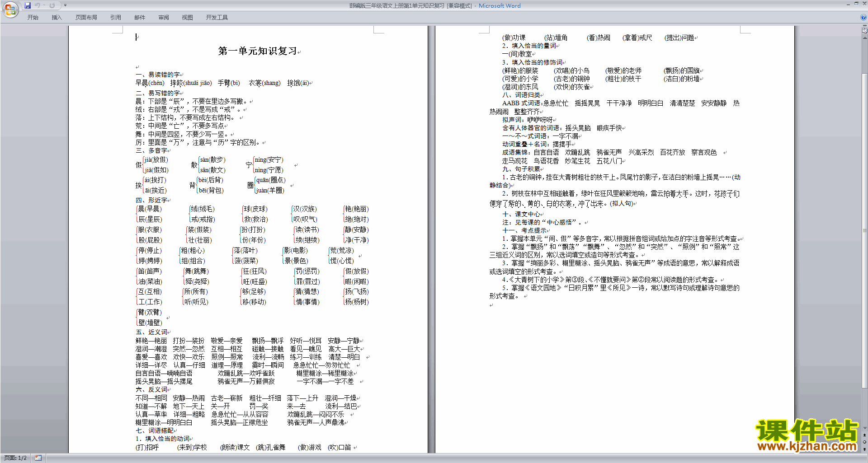Open the Customize Quick Access Toolbar dropdown
The width and height of the screenshot is (868, 463).
click(65, 5)
